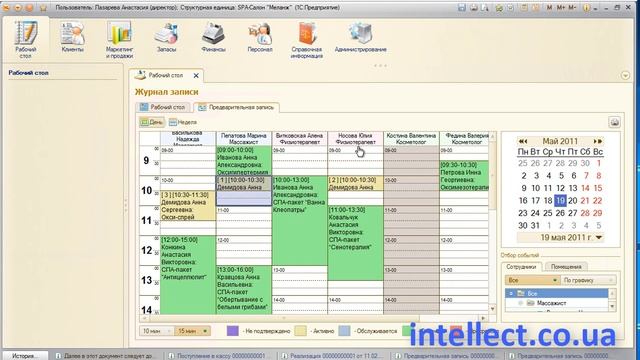Image resolution: width=640 pixels, height=360 pixels.
Task: Click the M+ memory button
Action: click(561, 7)
